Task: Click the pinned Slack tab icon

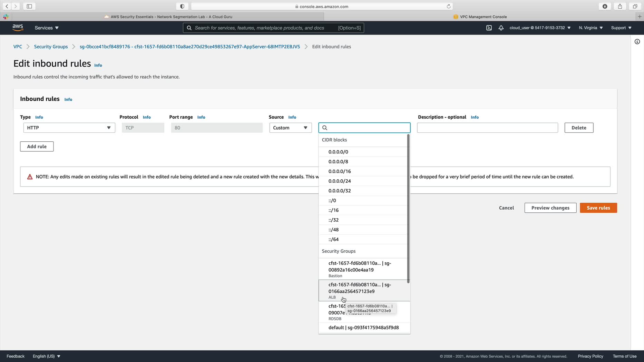Action: [x=6, y=17]
